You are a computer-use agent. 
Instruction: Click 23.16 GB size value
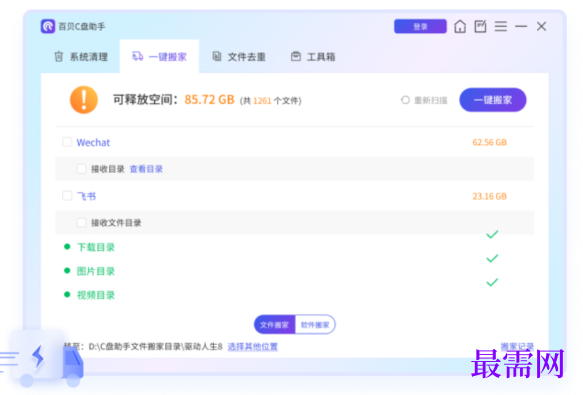click(489, 196)
